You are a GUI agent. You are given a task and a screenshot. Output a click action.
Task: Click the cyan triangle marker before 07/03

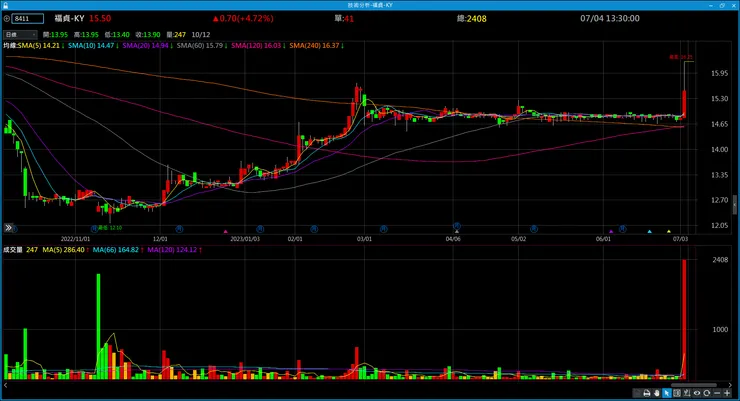click(649, 232)
